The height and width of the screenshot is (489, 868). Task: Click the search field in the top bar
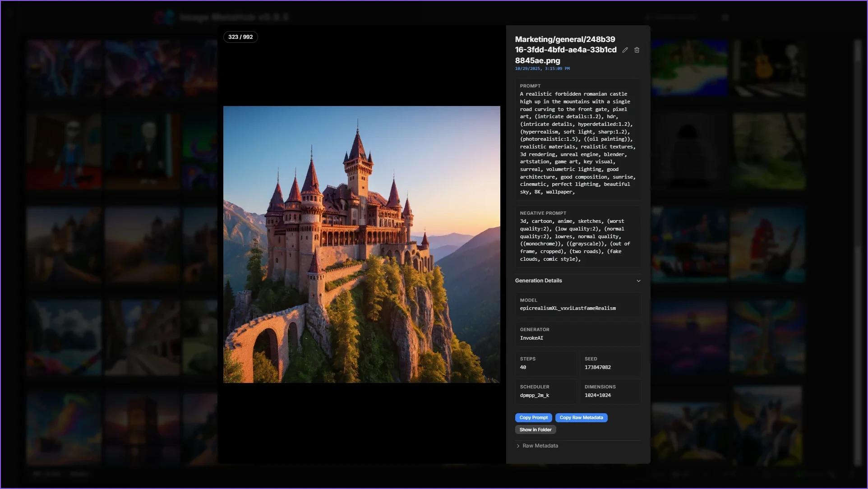click(x=672, y=17)
